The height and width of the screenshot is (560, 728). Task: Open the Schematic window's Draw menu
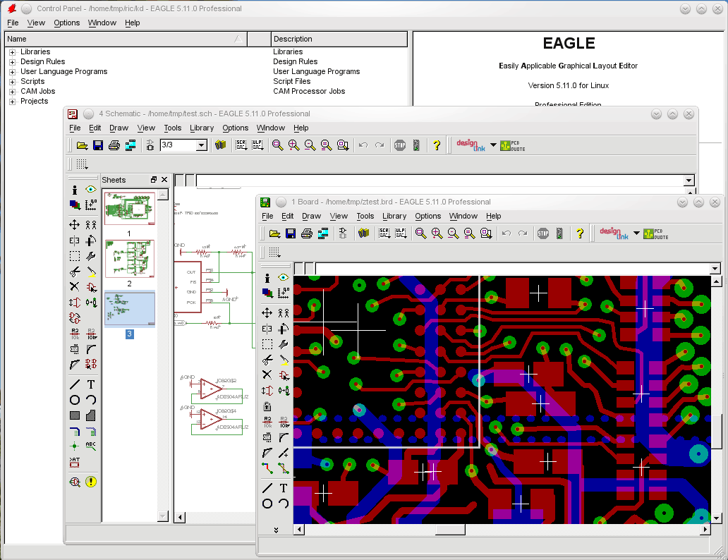click(x=119, y=128)
